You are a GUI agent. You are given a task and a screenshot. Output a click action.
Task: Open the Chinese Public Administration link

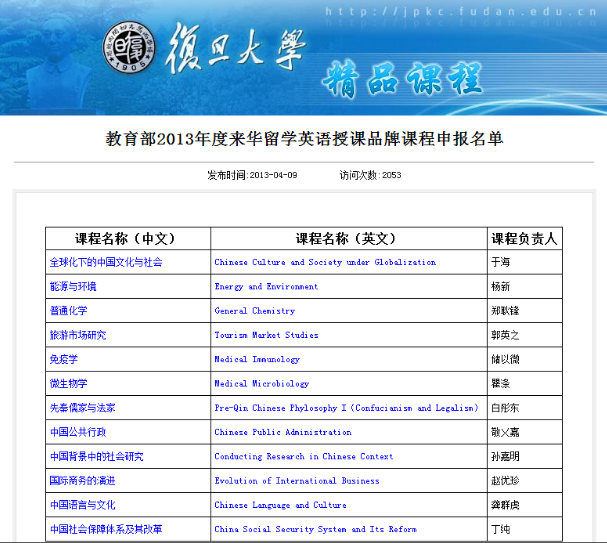pos(283,432)
